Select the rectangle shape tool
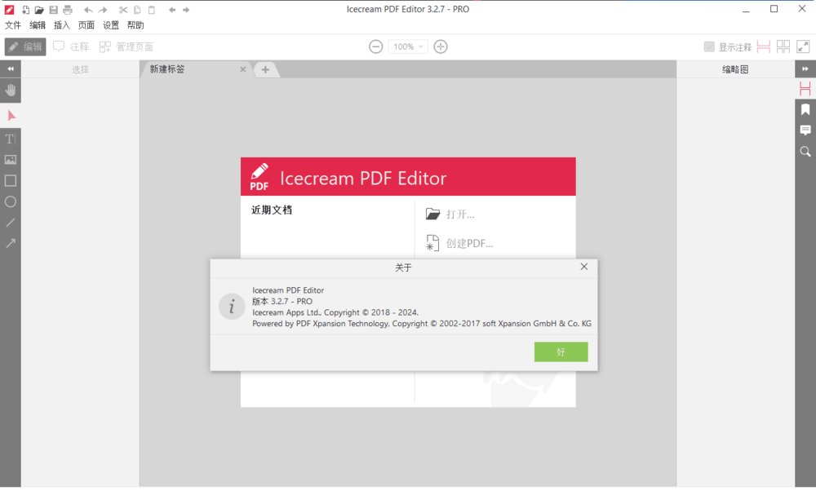 pos(10,180)
